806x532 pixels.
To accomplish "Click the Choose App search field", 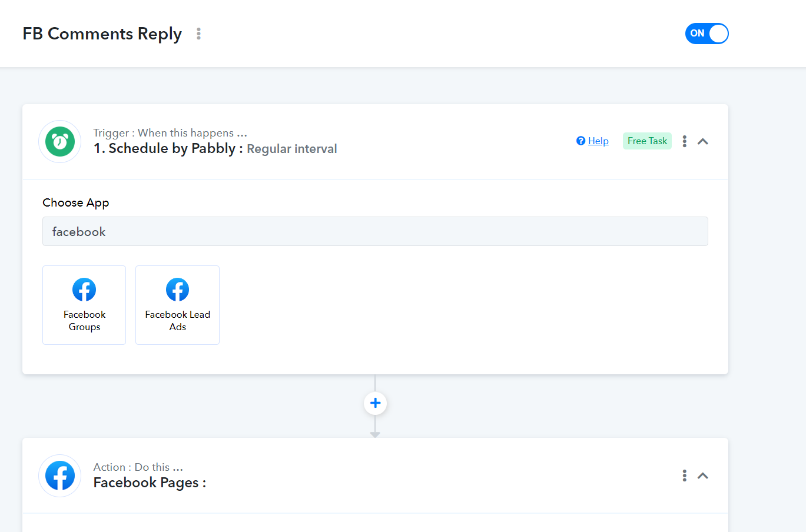I will 375,231.
